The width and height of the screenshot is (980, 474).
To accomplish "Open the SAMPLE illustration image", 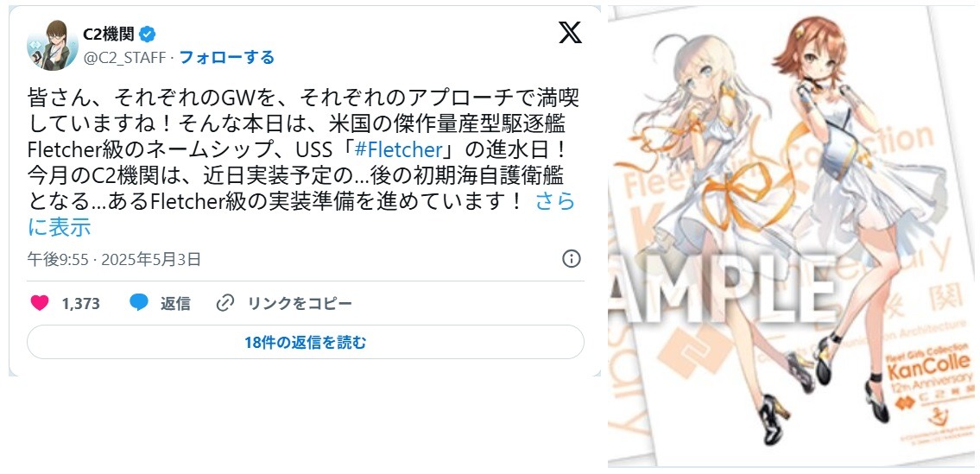I will [x=791, y=237].
